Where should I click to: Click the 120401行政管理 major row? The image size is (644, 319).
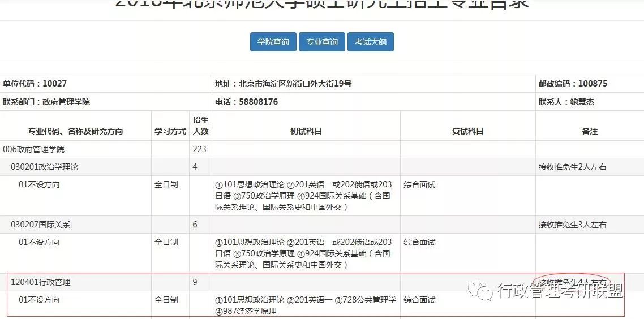click(x=41, y=282)
